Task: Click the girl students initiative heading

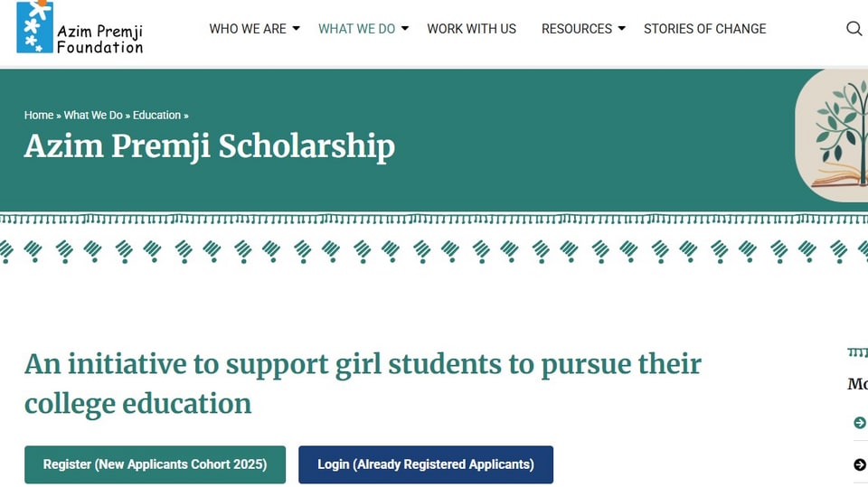Action: click(x=363, y=384)
